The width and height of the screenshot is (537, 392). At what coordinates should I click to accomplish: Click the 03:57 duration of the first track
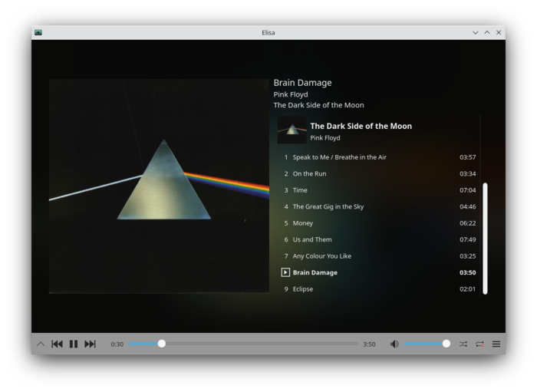tap(467, 157)
